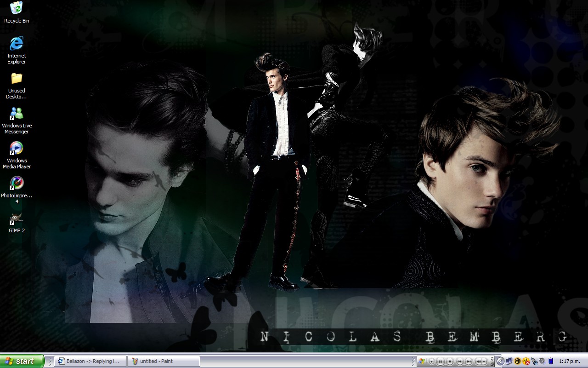The height and width of the screenshot is (368, 588).
Task: Switch to the untitled Paint window
Action: (164, 361)
